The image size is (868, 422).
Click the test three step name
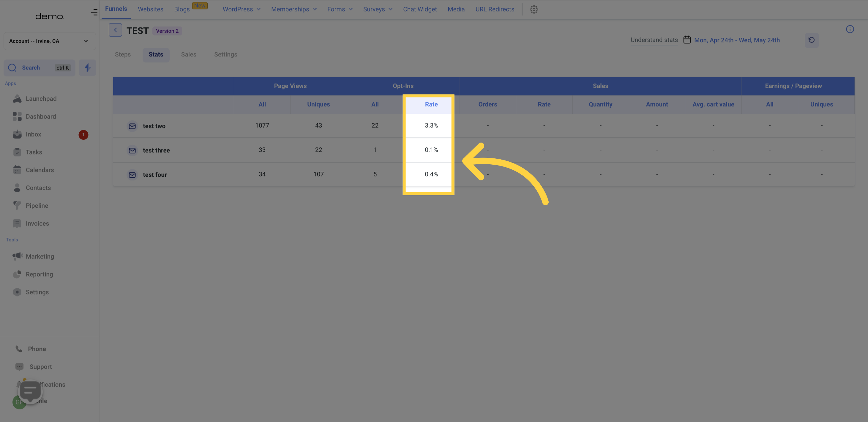[156, 150]
